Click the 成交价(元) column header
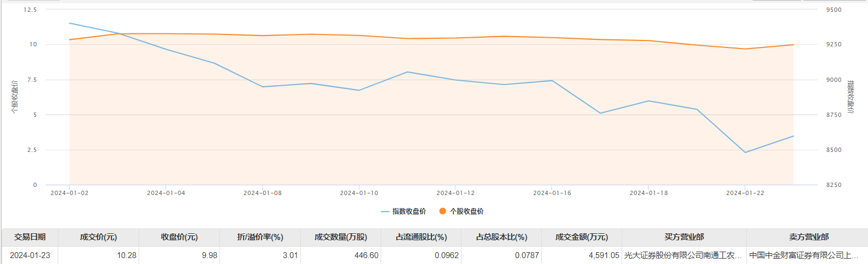 click(98, 237)
